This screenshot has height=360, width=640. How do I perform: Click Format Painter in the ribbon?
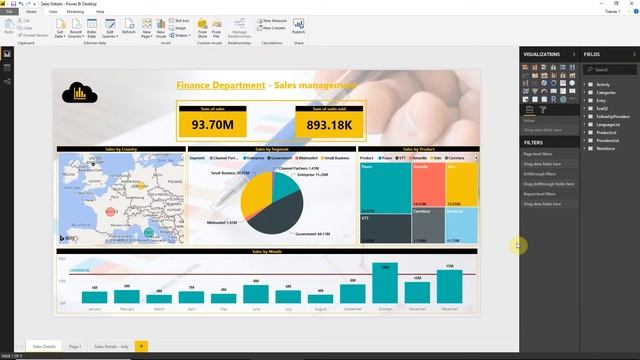33,36
